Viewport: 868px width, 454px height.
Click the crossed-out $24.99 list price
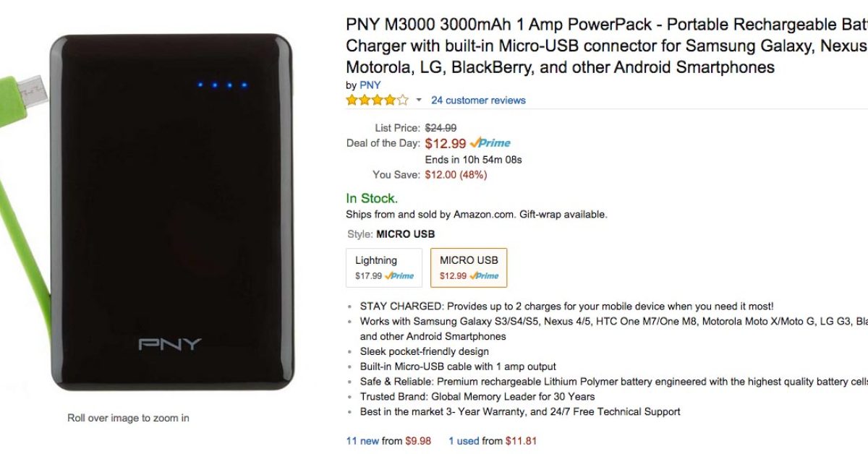[441, 128]
